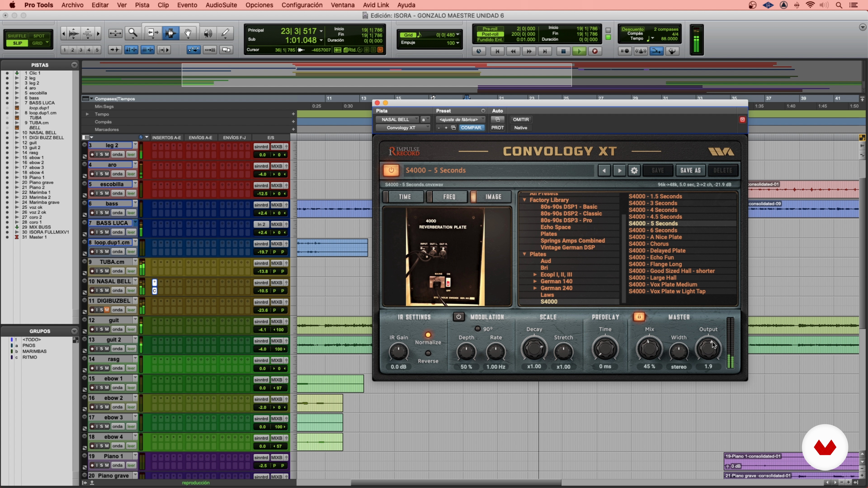868x488 pixels.
Task: Click the transport Stop button
Action: click(563, 51)
